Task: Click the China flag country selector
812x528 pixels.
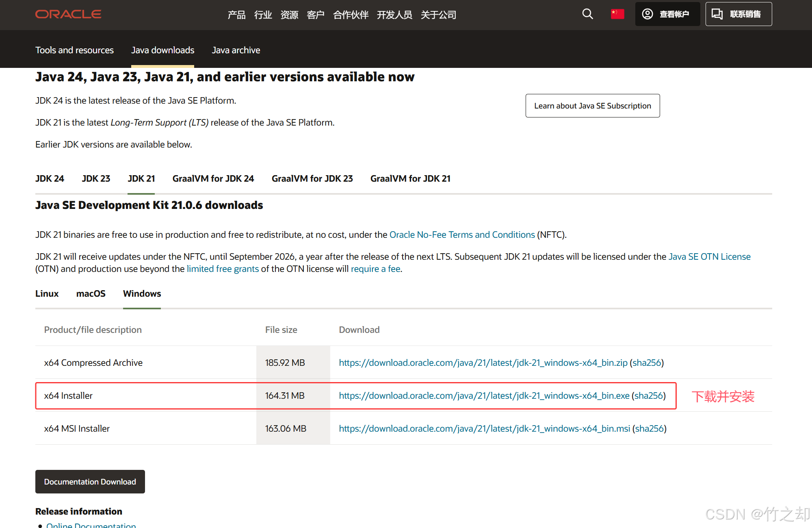Action: (617, 14)
